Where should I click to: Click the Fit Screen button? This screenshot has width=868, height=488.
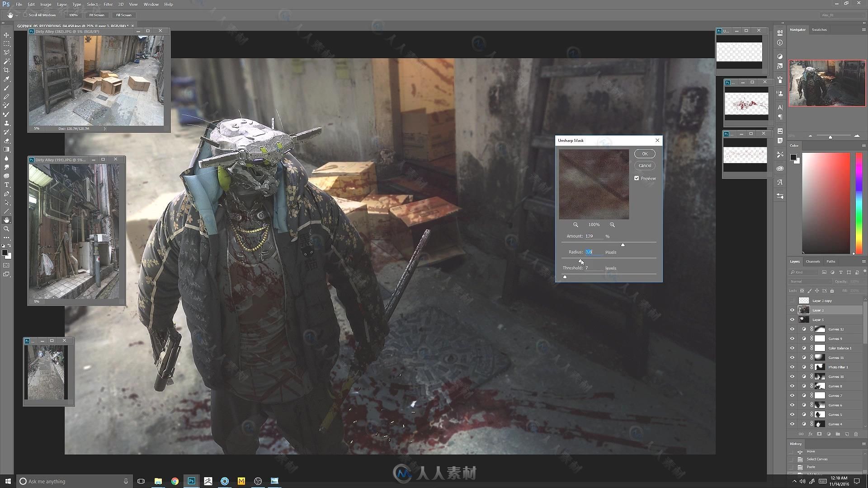[x=97, y=15]
